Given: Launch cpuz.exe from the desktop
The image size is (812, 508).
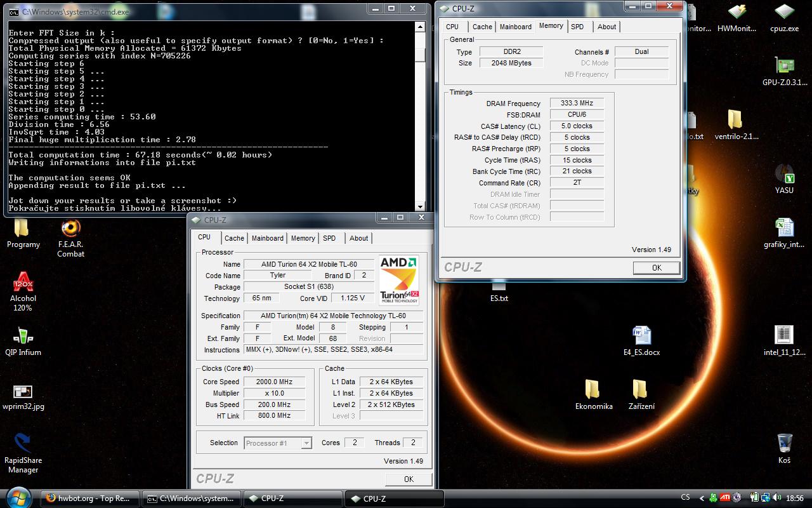Looking at the screenshot, I should tap(785, 18).
